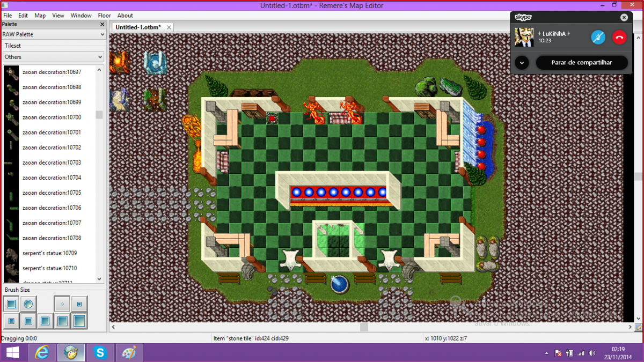The height and width of the screenshot is (362, 644).
Task: Close the Untitled-1.otbm* tab
Action: click(x=169, y=27)
